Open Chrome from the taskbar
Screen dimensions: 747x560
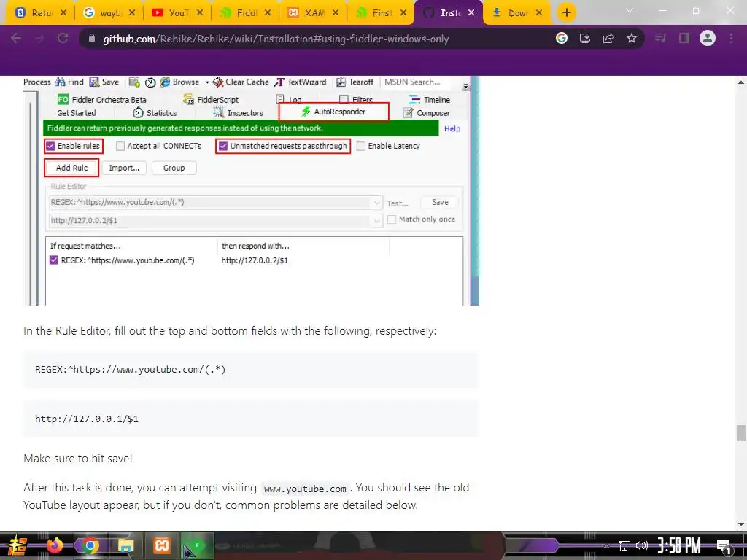point(90,545)
